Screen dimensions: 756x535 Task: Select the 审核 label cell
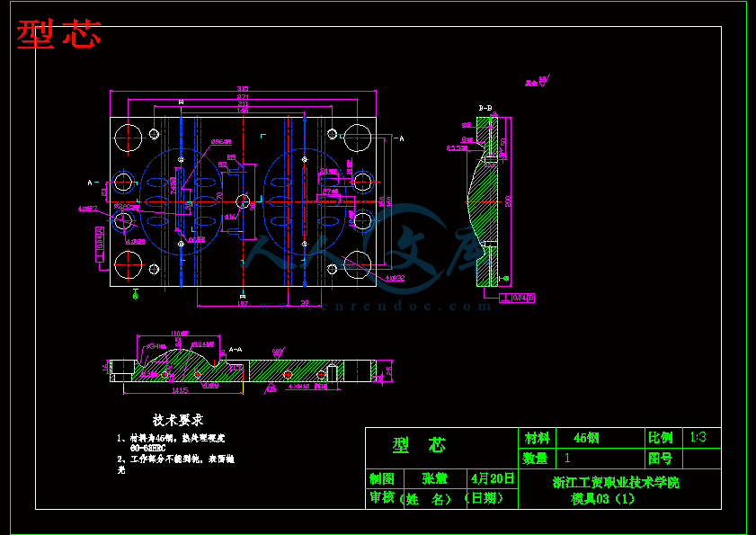click(x=382, y=498)
